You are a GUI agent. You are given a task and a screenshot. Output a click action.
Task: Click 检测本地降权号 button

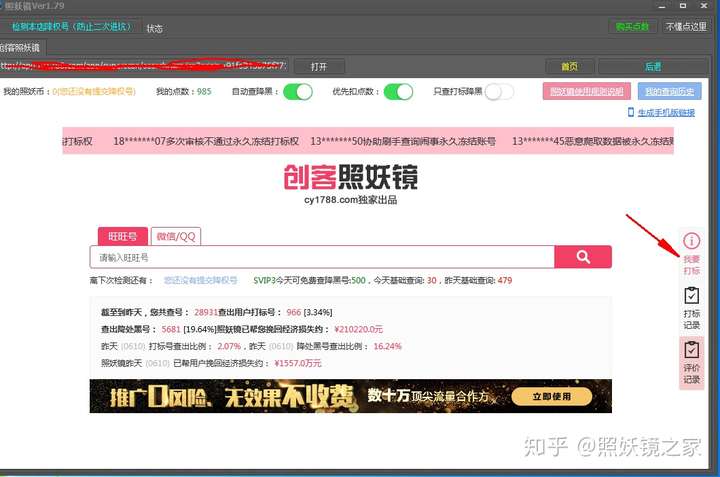click(x=71, y=27)
